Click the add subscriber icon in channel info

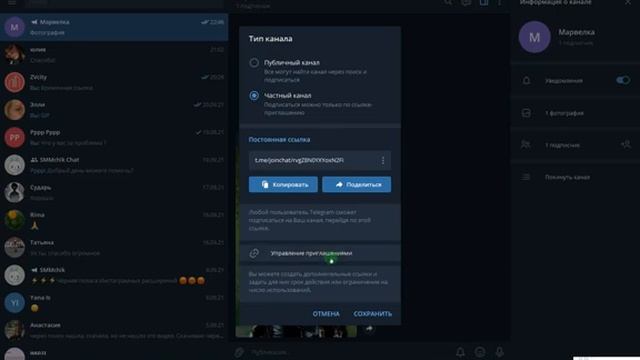[x=625, y=144]
